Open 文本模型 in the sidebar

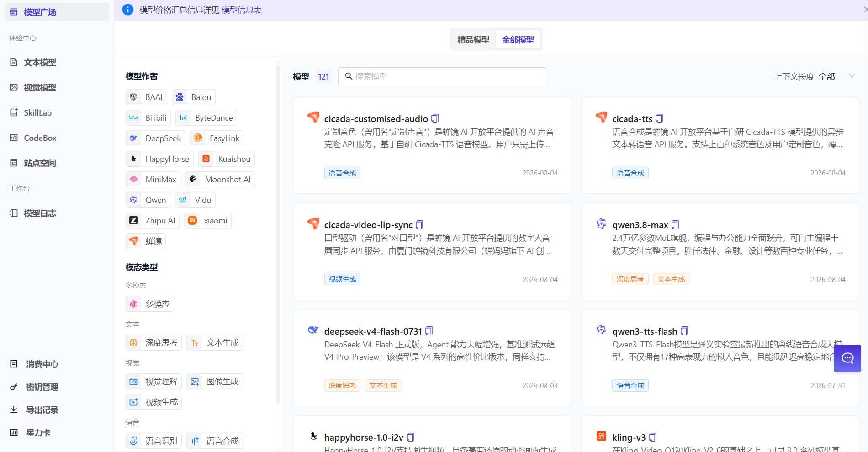click(x=57, y=62)
